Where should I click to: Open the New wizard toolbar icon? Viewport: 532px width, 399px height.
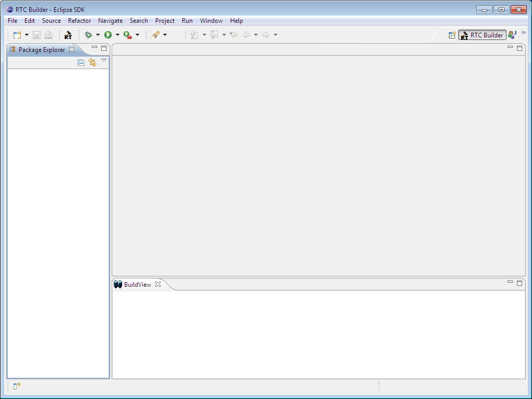point(16,35)
